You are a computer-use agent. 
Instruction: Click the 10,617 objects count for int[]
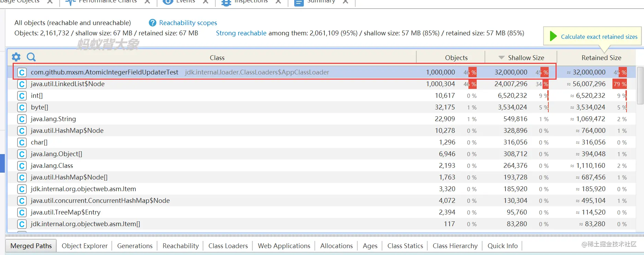[x=445, y=95]
